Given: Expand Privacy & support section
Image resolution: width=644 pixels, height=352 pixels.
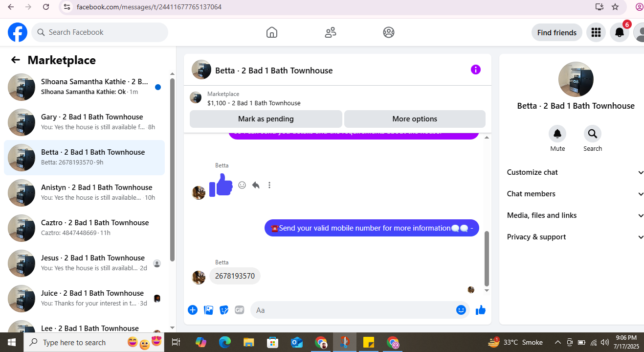Looking at the screenshot, I should point(575,237).
